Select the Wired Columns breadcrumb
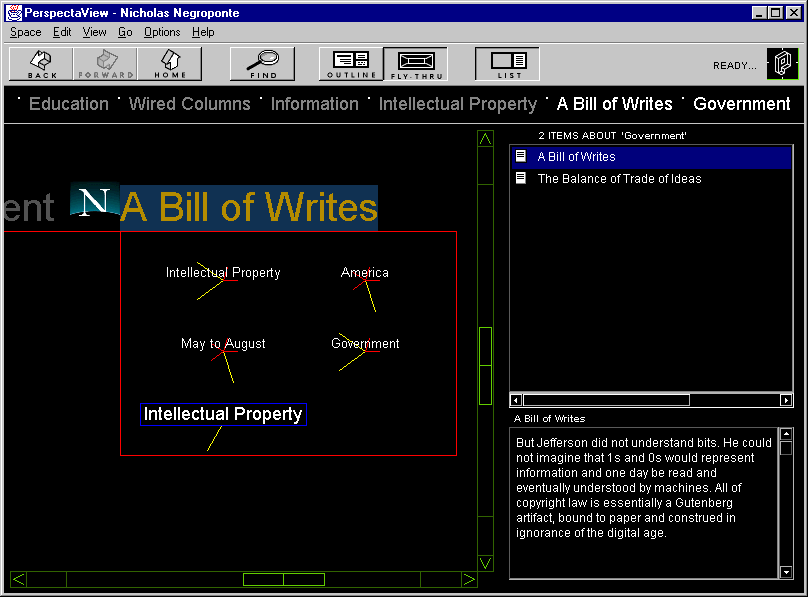The width and height of the screenshot is (808, 597). pyautogui.click(x=190, y=104)
